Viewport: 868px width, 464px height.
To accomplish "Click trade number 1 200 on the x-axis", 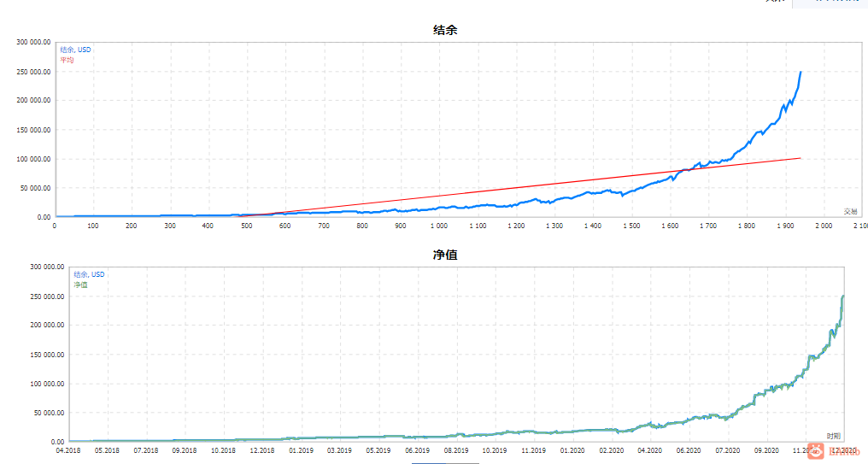I will coord(516,226).
